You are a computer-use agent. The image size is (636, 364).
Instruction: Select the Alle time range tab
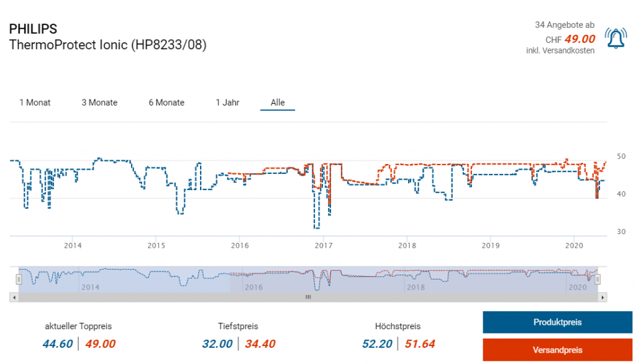point(278,102)
